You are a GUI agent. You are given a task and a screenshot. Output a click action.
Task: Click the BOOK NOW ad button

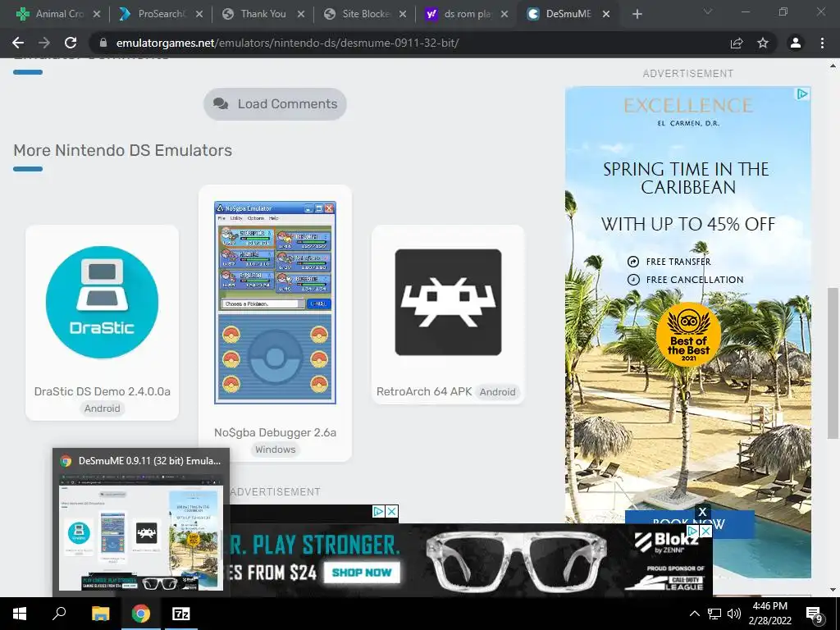[x=689, y=524]
